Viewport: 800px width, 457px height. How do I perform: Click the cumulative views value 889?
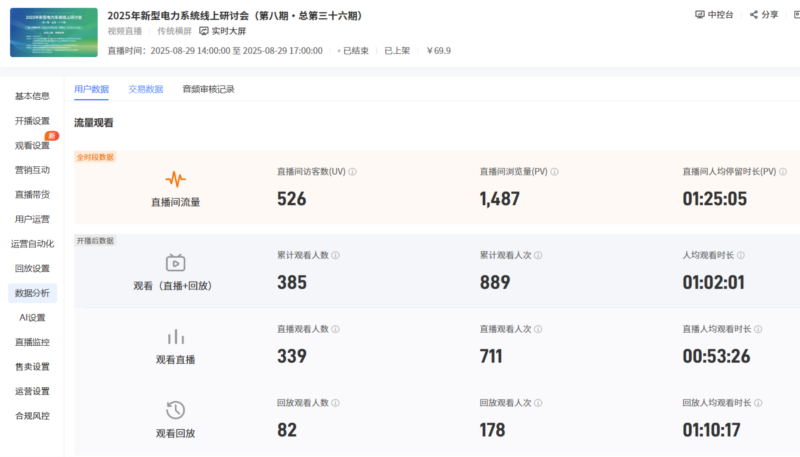pos(495,282)
